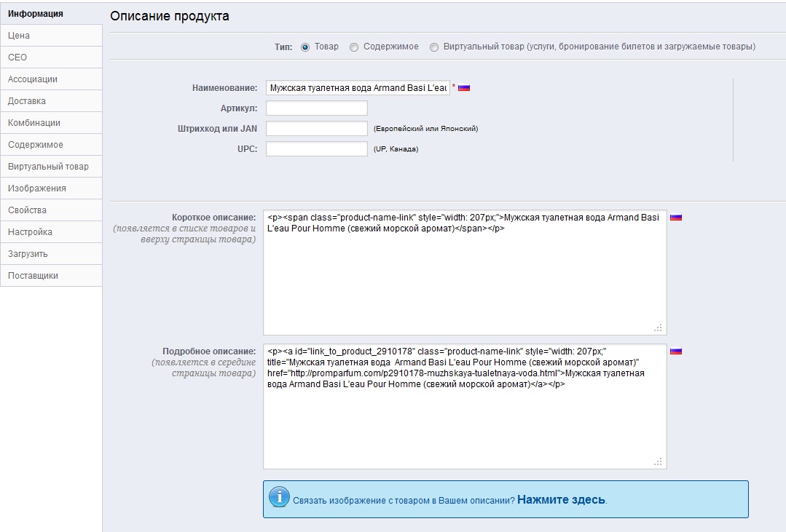Click the Описание продукта heading
Viewport: 786px width, 532px height.
(x=170, y=16)
